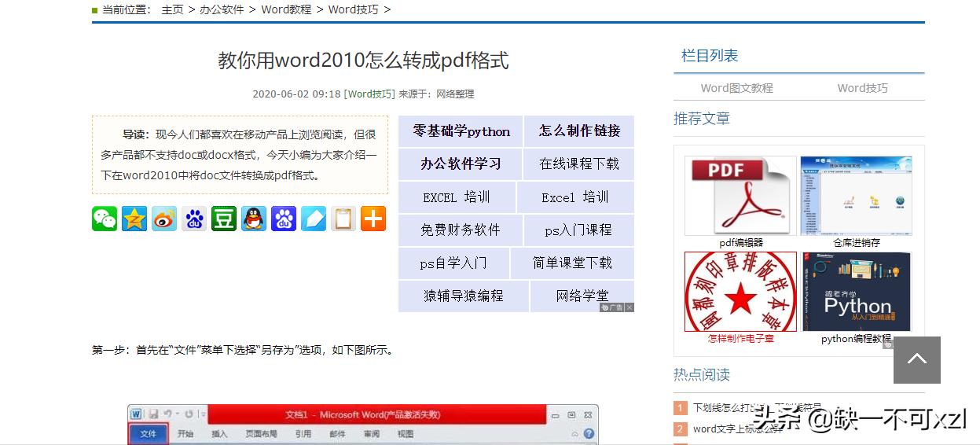Click the ps自学入门 ad link
This screenshot has height=445, width=980.
453,263
